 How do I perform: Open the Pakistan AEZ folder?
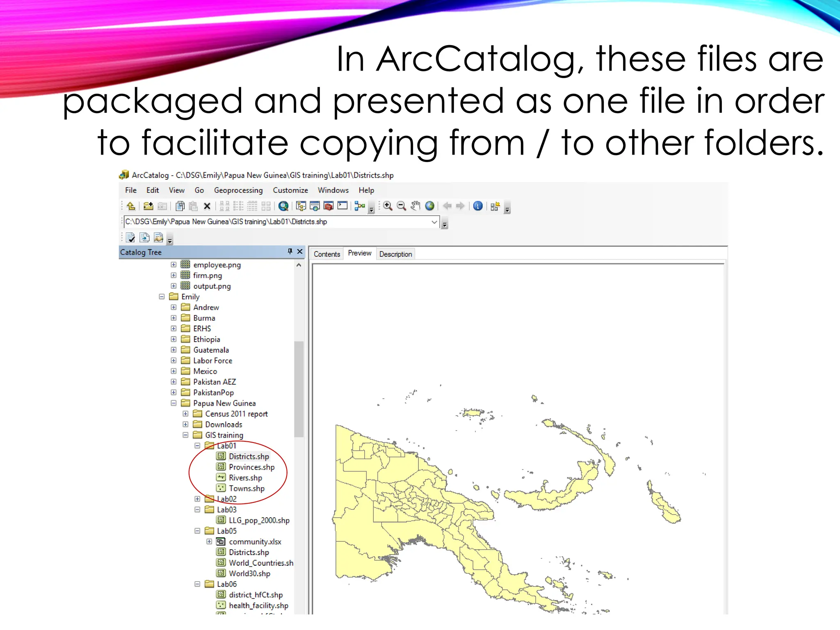(x=215, y=382)
